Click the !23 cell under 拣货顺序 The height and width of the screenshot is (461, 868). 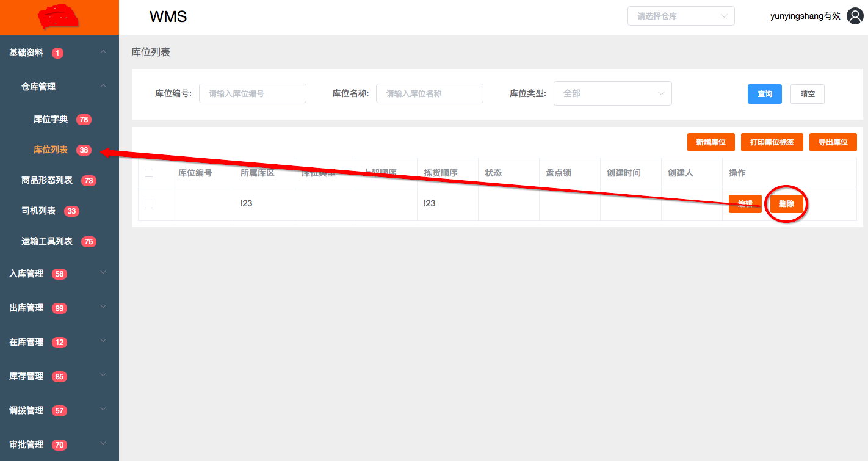tap(430, 203)
